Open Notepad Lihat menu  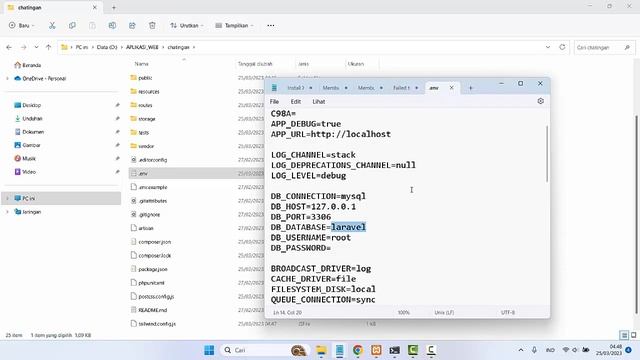[x=319, y=102]
